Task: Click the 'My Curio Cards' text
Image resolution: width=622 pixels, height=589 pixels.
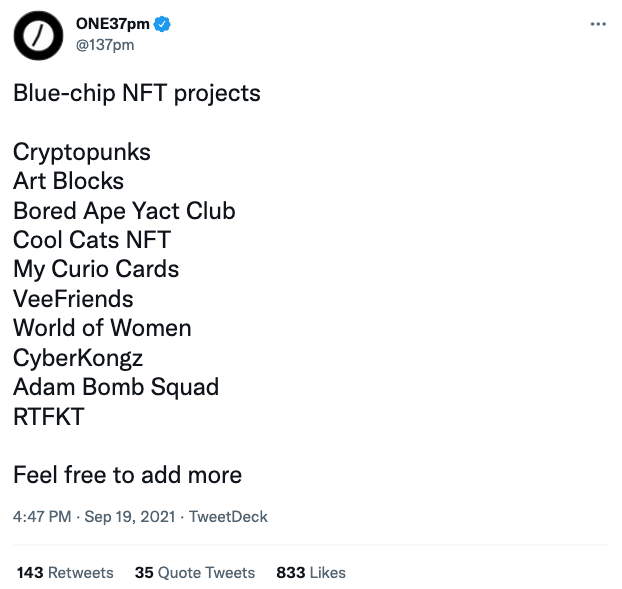Action: pyautogui.click(x=96, y=269)
